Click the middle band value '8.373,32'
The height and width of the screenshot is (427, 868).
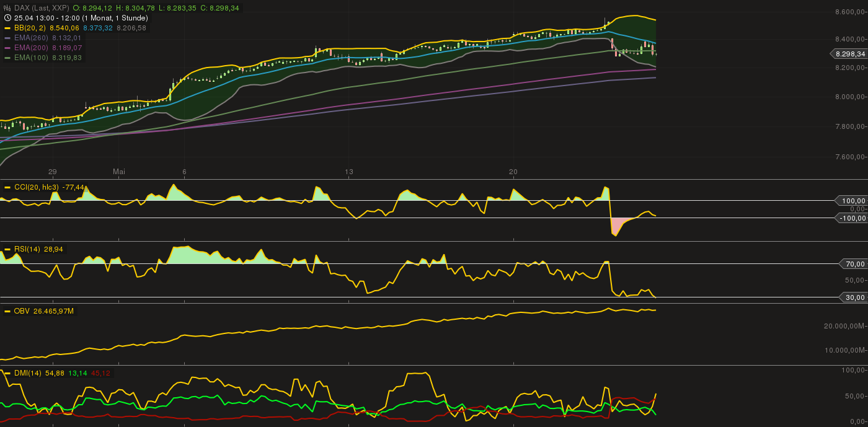(x=98, y=28)
